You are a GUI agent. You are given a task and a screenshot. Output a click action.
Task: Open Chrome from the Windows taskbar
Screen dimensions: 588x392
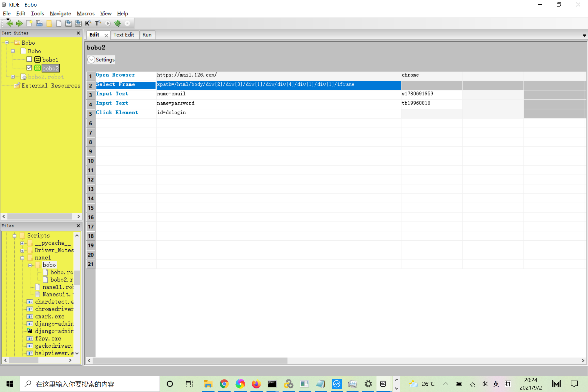[224, 384]
